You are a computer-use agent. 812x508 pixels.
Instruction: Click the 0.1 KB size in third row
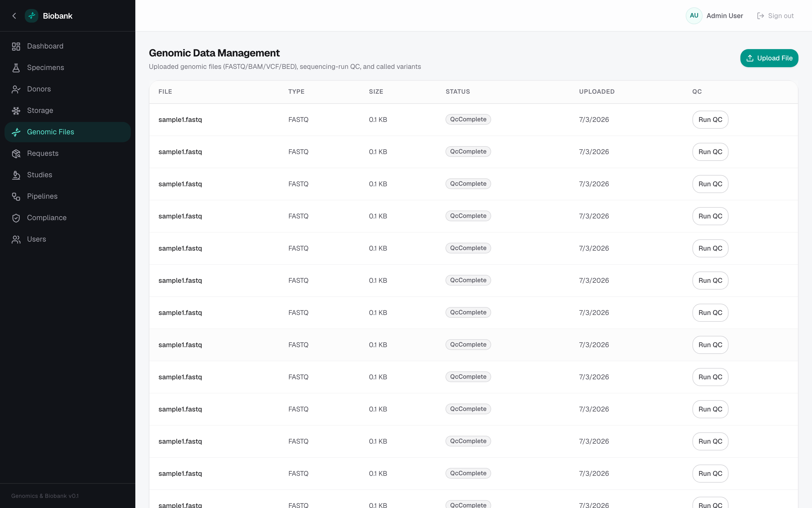pyautogui.click(x=378, y=184)
